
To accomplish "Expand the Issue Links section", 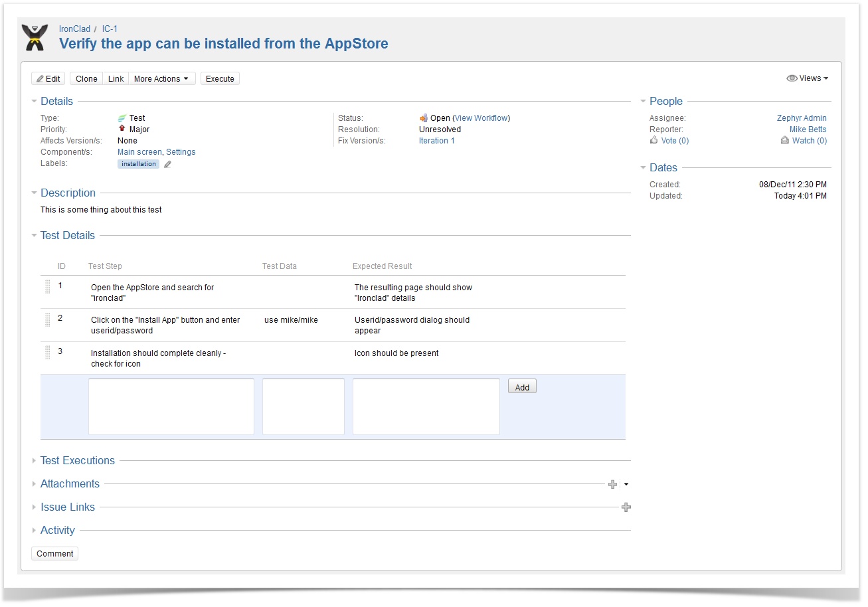I will click(x=35, y=507).
